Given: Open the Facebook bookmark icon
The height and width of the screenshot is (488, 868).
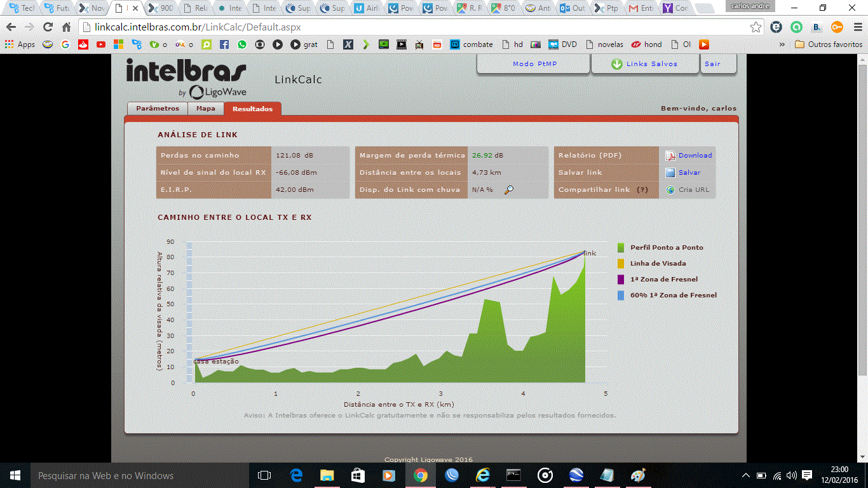Looking at the screenshot, I should click(x=224, y=44).
